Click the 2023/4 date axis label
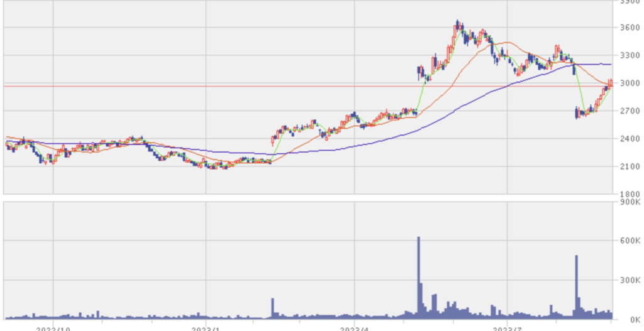644x331 pixels. tap(355, 328)
